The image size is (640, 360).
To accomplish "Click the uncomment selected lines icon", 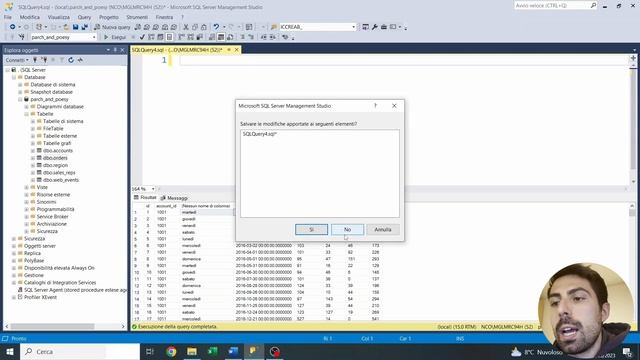I will click(x=251, y=37).
